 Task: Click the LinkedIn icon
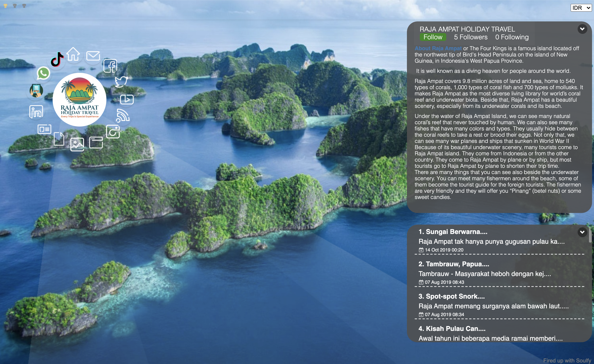(36, 112)
